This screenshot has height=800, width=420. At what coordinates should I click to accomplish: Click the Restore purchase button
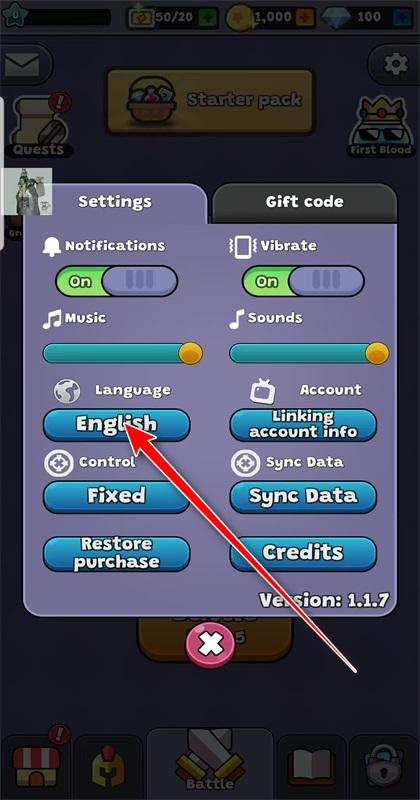[x=116, y=554]
